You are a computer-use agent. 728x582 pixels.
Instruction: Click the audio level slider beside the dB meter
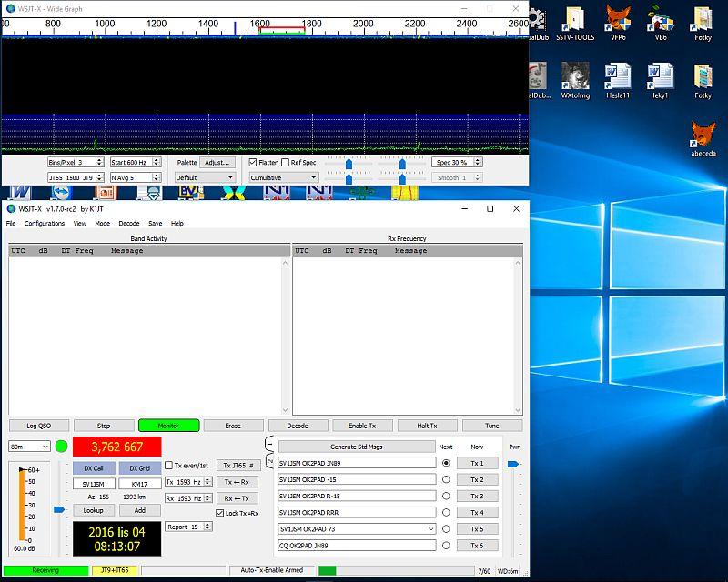pyautogui.click(x=59, y=509)
